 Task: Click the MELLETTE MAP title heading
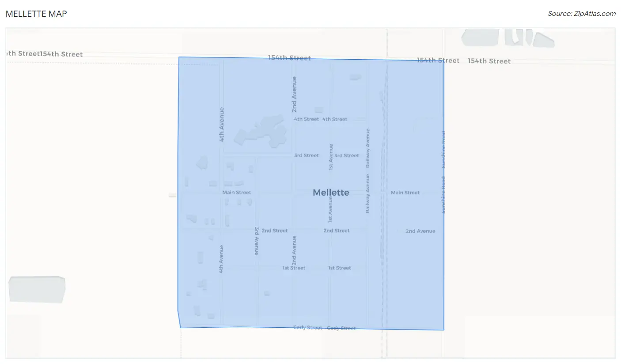coord(36,14)
